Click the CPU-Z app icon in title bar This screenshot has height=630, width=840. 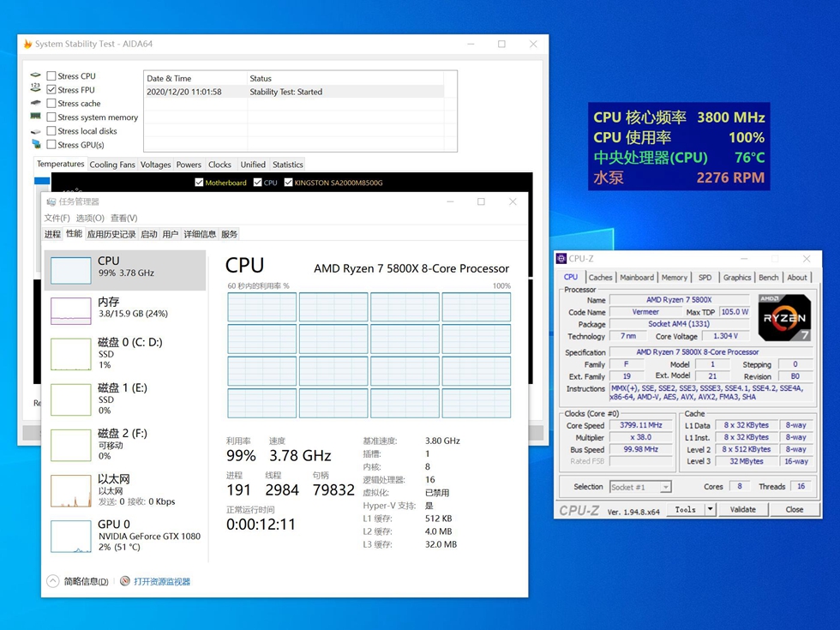(x=561, y=258)
